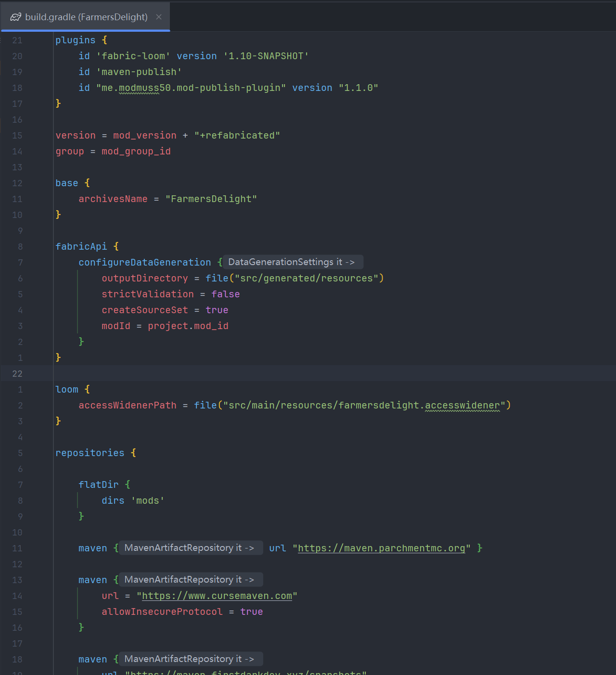
Task: Click the allowInsecureProtocol property name
Action: [162, 611]
